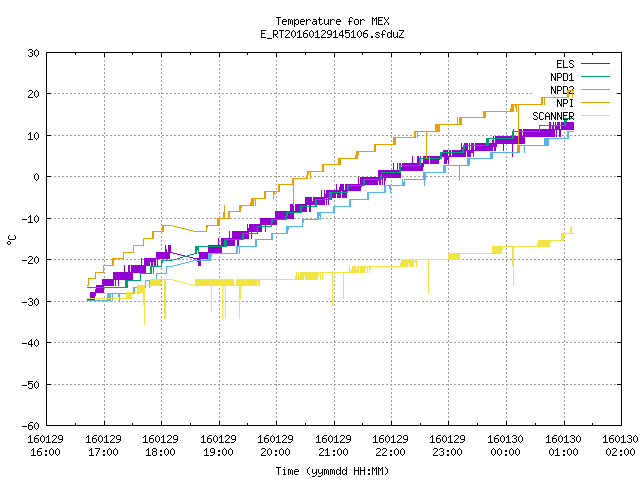Click the x-axis label 'Time (yymmdd HH:MM)'
640x480 pixels.
(x=332, y=471)
